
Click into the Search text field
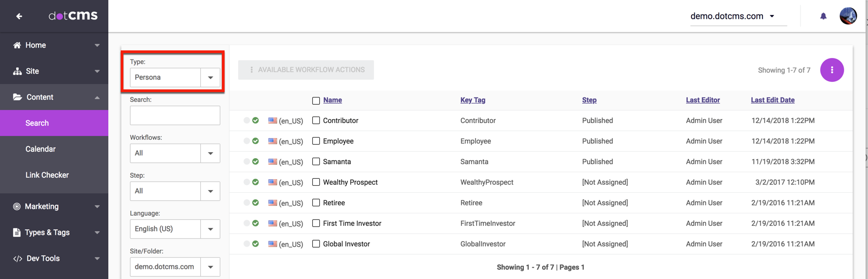pos(175,115)
